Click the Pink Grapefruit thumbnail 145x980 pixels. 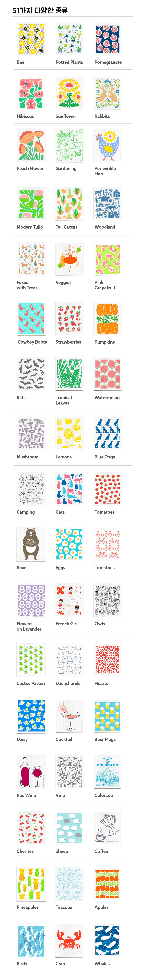108,259
